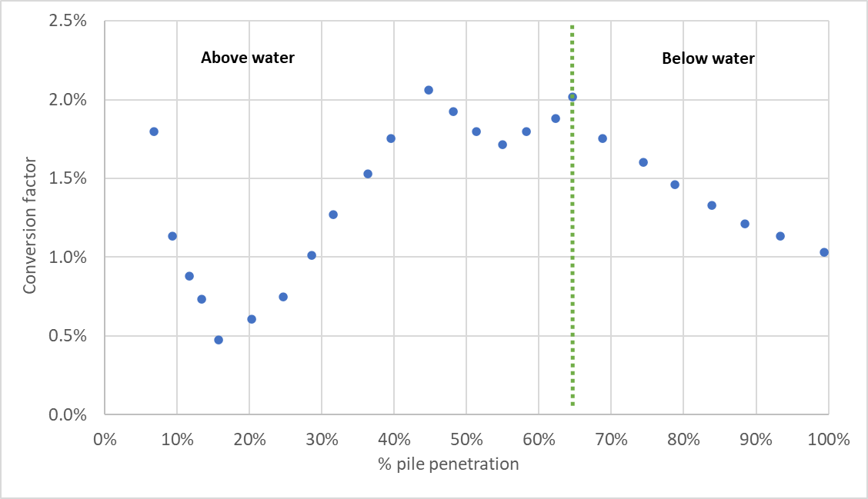Click the 2.5% label on the vertical axis
The image size is (868, 499).
pos(68,22)
